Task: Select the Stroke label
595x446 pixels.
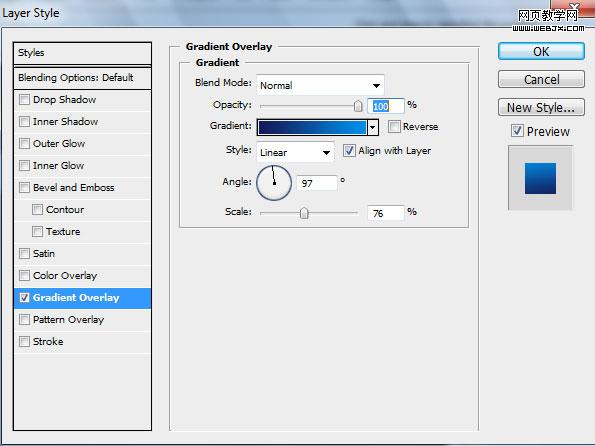Action: (x=48, y=342)
